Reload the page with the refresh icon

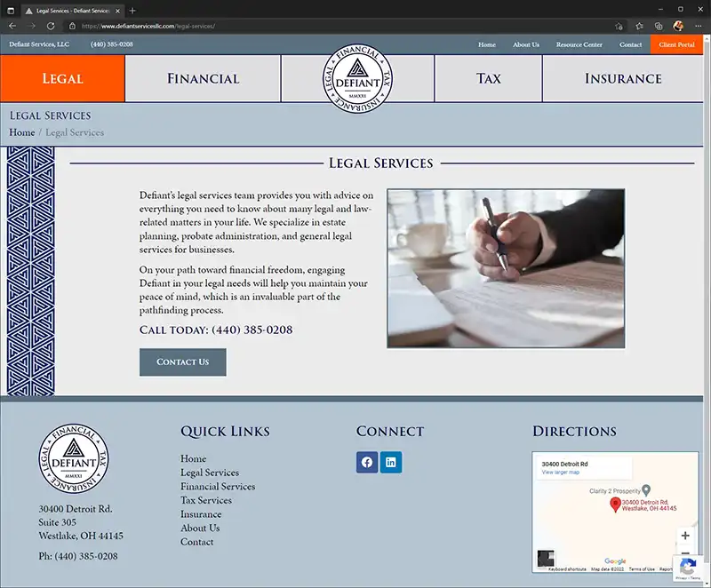[x=51, y=26]
